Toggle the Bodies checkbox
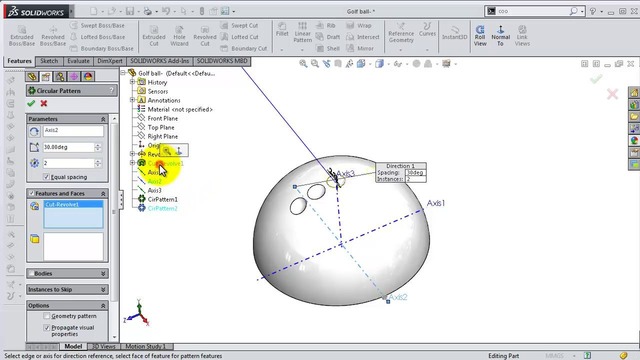The image size is (640, 360). pyautogui.click(x=31, y=273)
